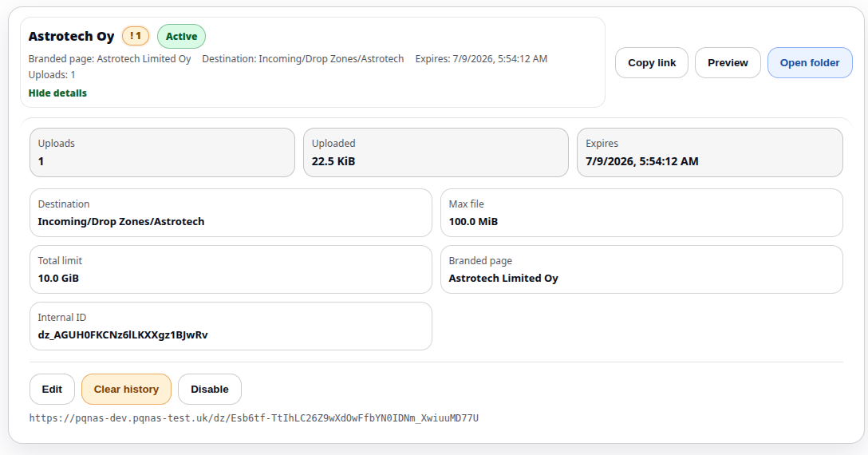Select the Internal ID value dz_AGUH0FKCNz6lLKXXgz1BJwRv
The height and width of the screenshot is (455, 868).
tap(123, 334)
